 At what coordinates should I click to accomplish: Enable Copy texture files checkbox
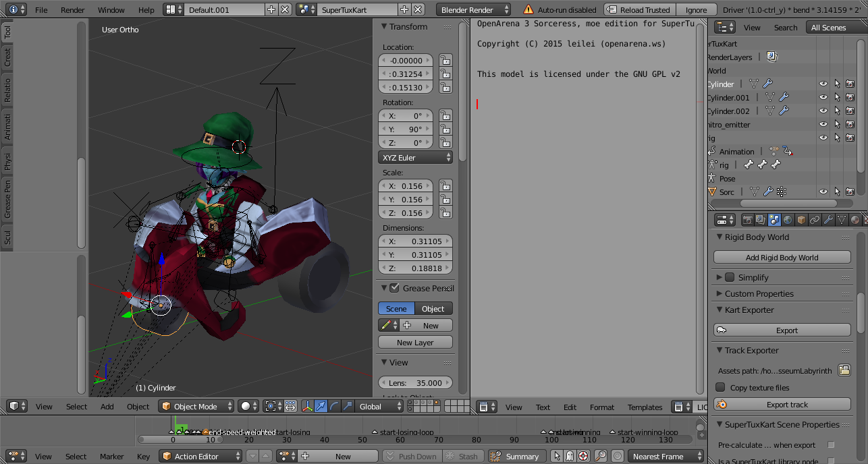tap(720, 388)
